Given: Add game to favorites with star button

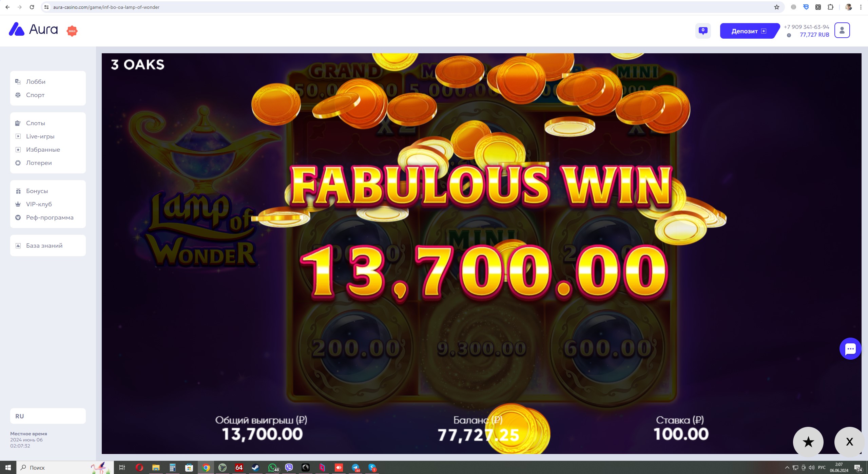Looking at the screenshot, I should pyautogui.click(x=808, y=442).
